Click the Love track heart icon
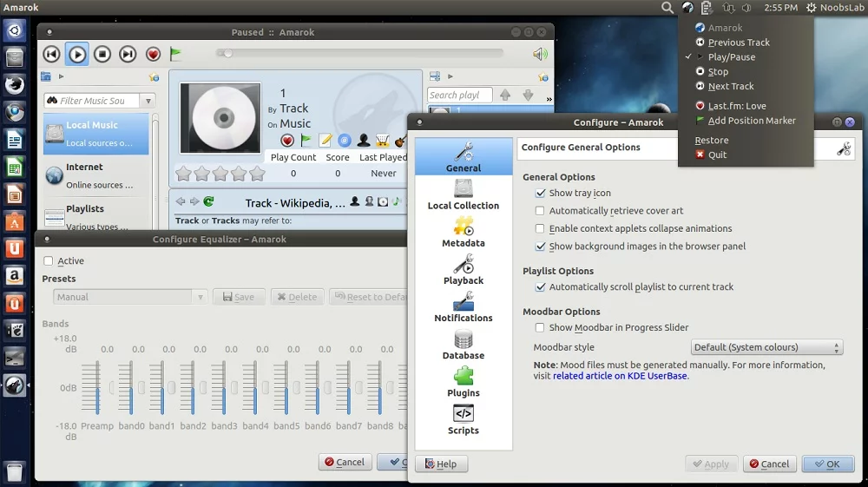The height and width of the screenshot is (487, 868). (154, 55)
